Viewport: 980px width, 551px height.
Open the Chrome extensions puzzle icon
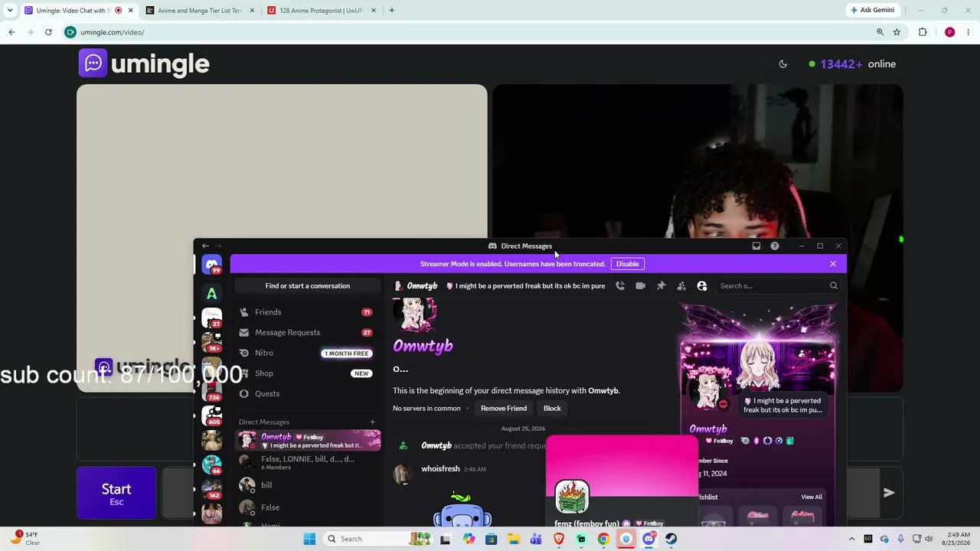pos(923,32)
